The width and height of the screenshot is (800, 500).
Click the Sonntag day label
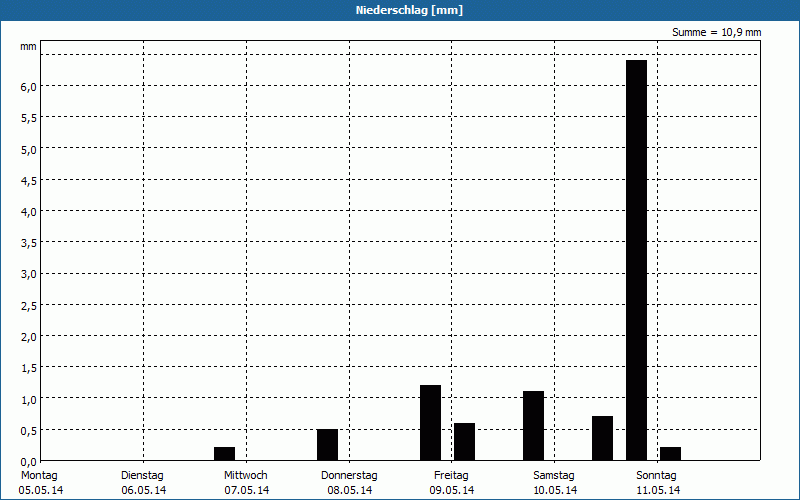(x=656, y=475)
